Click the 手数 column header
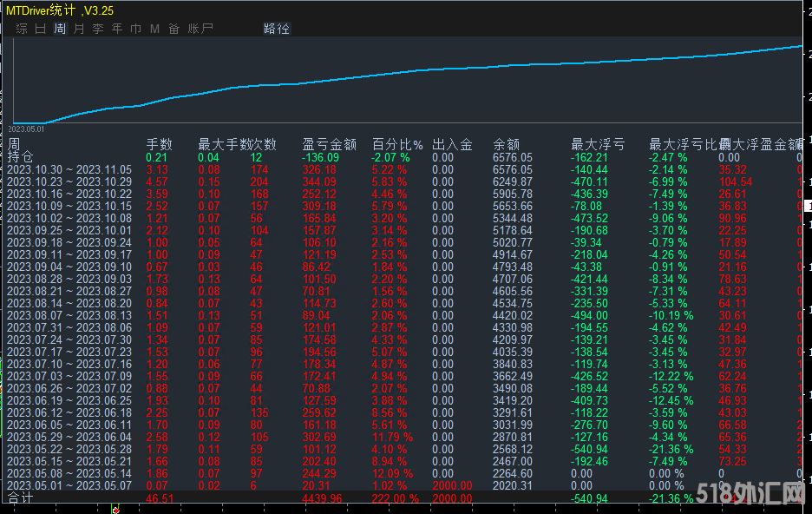This screenshot has height=514, width=812. pyautogui.click(x=159, y=144)
